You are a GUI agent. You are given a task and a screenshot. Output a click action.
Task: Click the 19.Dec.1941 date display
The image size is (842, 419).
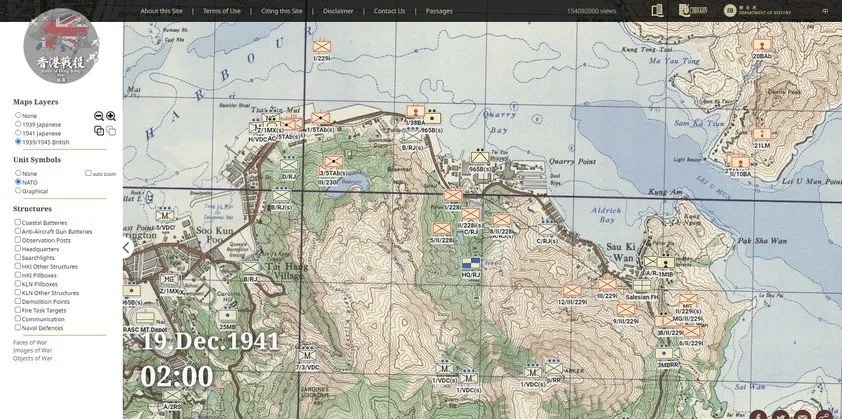tap(210, 342)
